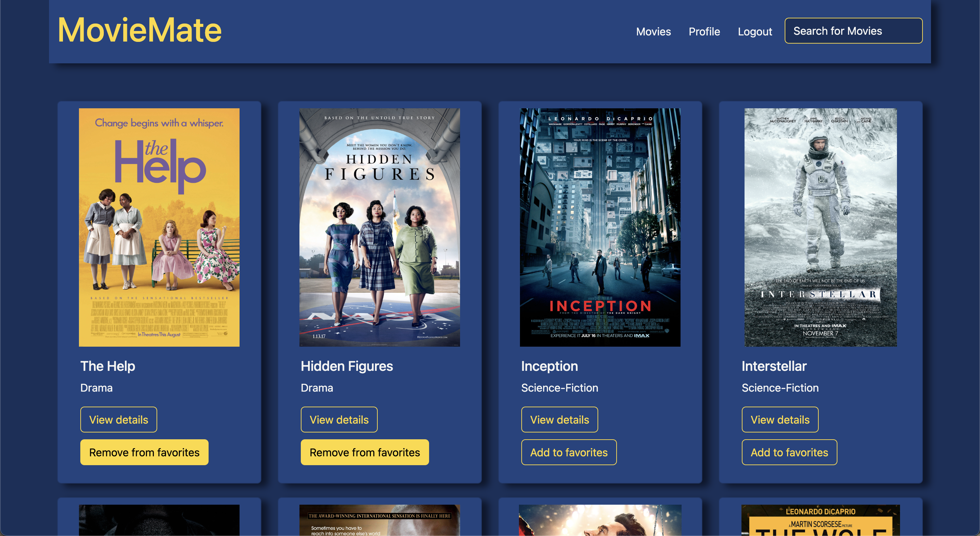Click The Help movie poster

point(159,227)
